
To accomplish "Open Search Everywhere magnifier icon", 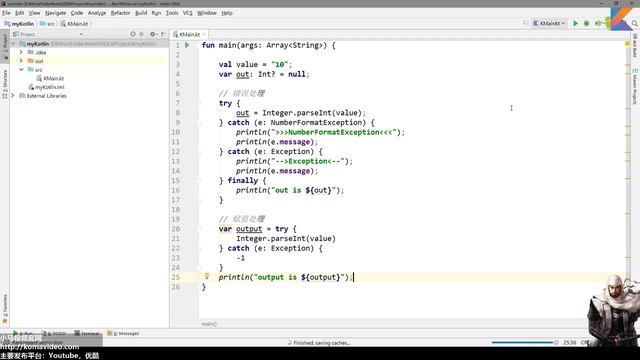I will pos(635,23).
